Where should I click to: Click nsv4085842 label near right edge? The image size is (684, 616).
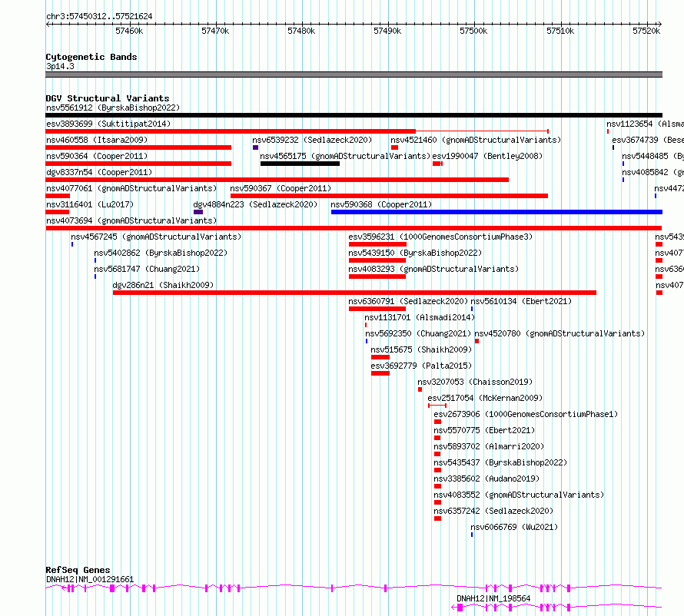point(652,172)
